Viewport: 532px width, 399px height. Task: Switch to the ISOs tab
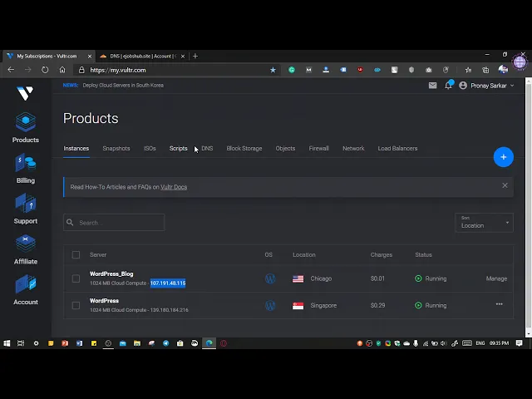(150, 148)
